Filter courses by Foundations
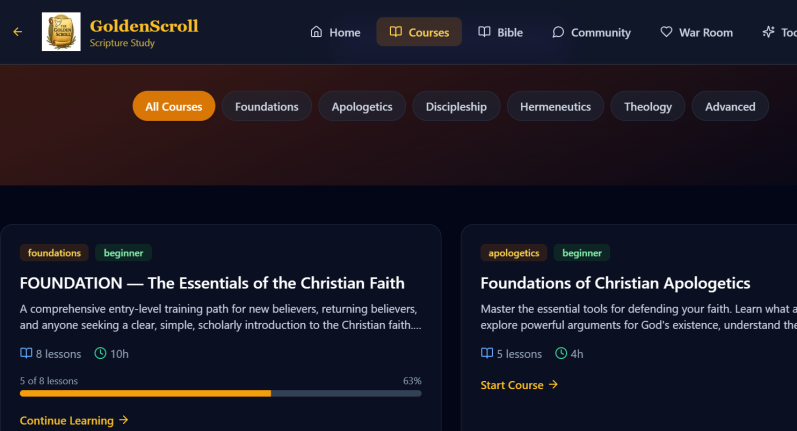The height and width of the screenshot is (431, 797). 267,106
